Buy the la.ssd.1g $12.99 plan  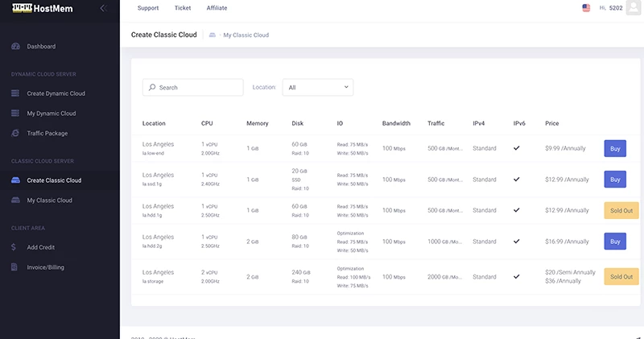[x=614, y=179]
